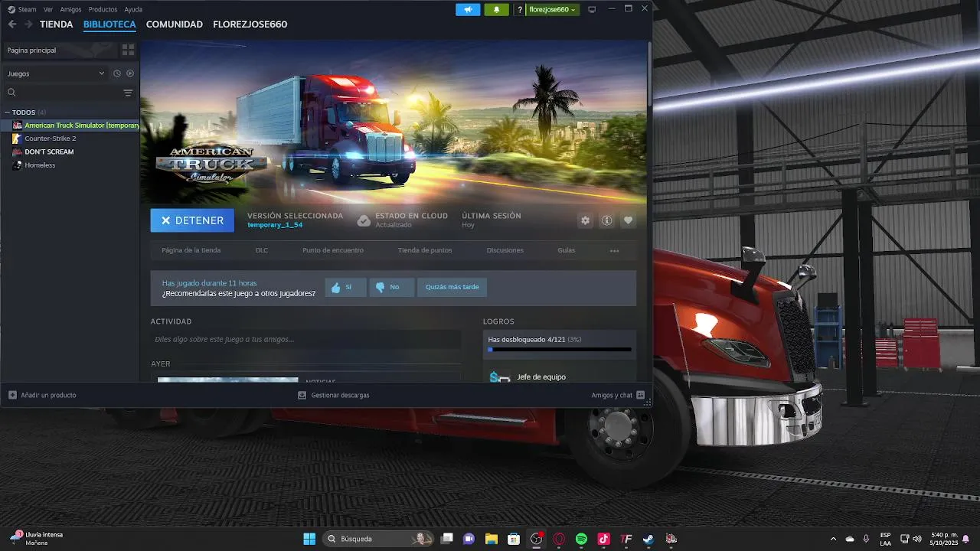Click the Steam library vertical scrollbar

pos(649,73)
